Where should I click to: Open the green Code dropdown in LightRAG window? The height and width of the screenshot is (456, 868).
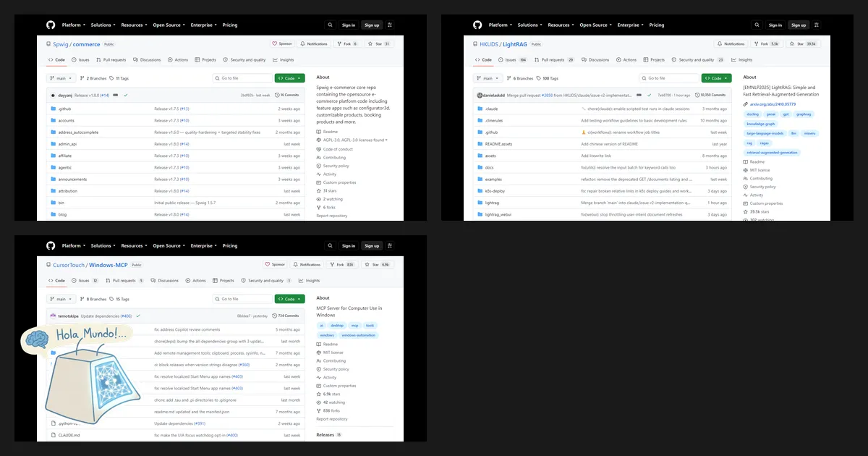[x=716, y=78]
